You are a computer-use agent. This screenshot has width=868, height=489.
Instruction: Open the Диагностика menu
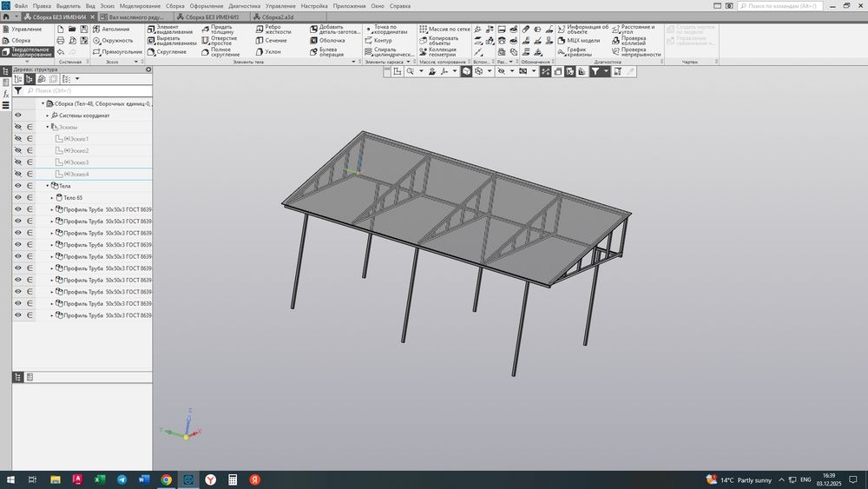pos(244,6)
